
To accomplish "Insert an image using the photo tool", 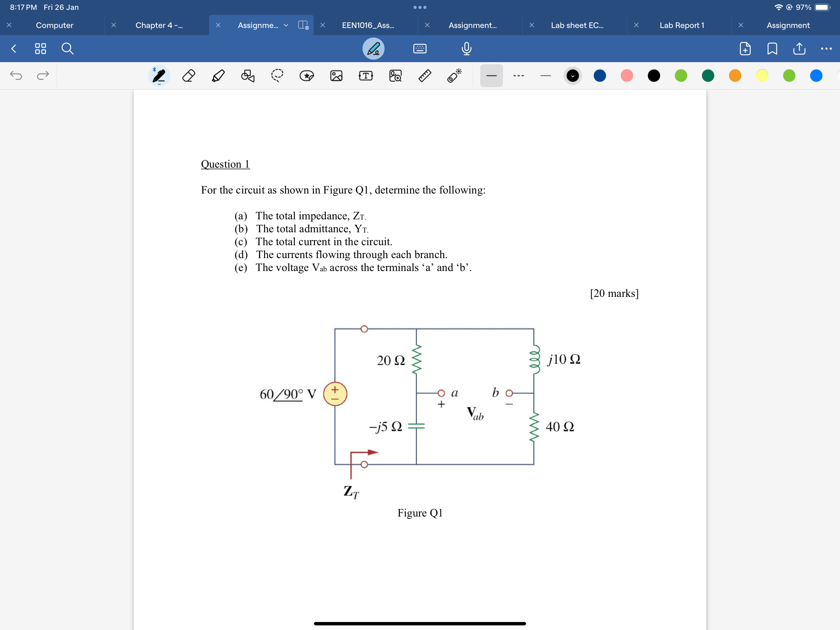I will pyautogui.click(x=336, y=76).
